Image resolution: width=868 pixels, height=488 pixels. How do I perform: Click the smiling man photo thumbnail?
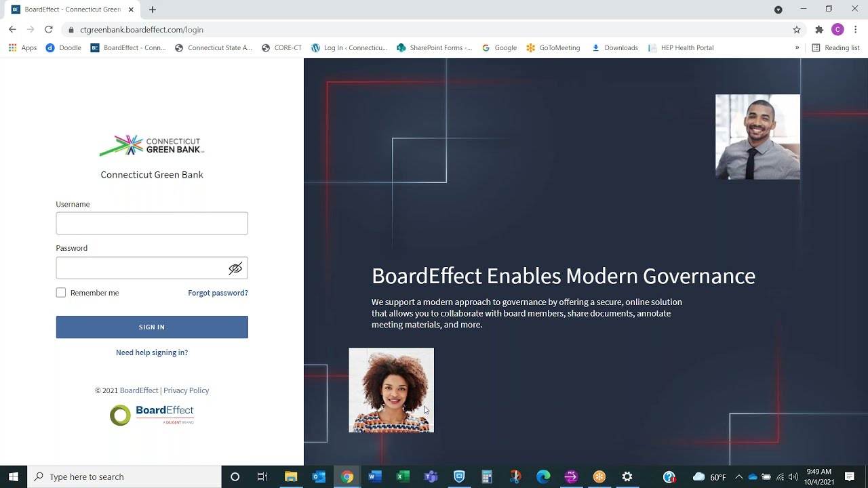(757, 137)
